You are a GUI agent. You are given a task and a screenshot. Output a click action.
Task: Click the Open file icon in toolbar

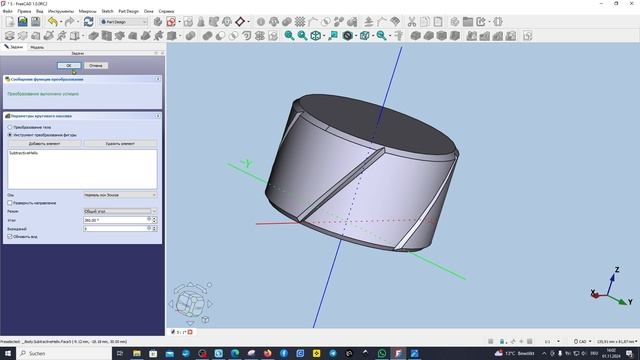point(23,22)
